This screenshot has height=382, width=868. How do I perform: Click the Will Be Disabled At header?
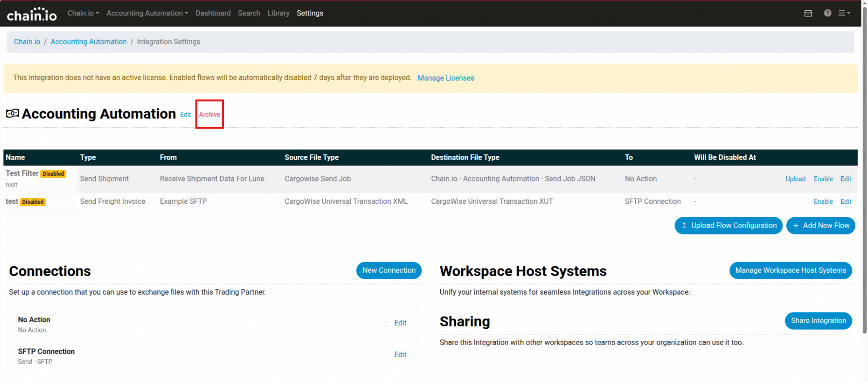click(725, 157)
